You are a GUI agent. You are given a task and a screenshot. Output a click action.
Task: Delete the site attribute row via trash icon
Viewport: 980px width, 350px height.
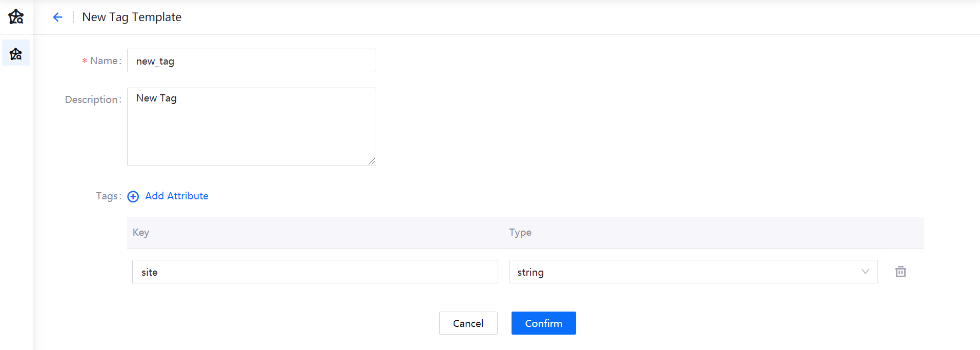point(900,272)
